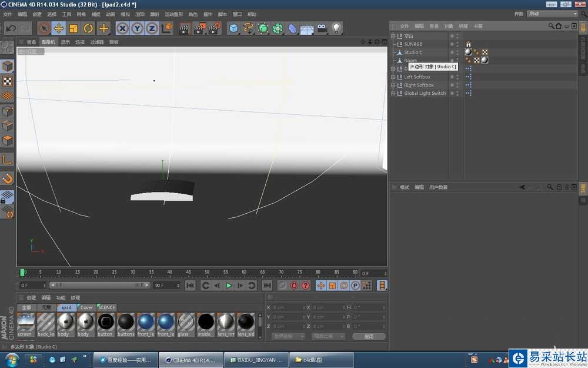This screenshot has width=588, height=368.
Task: Open the 启动 layout dropdown
Action: [552, 14]
